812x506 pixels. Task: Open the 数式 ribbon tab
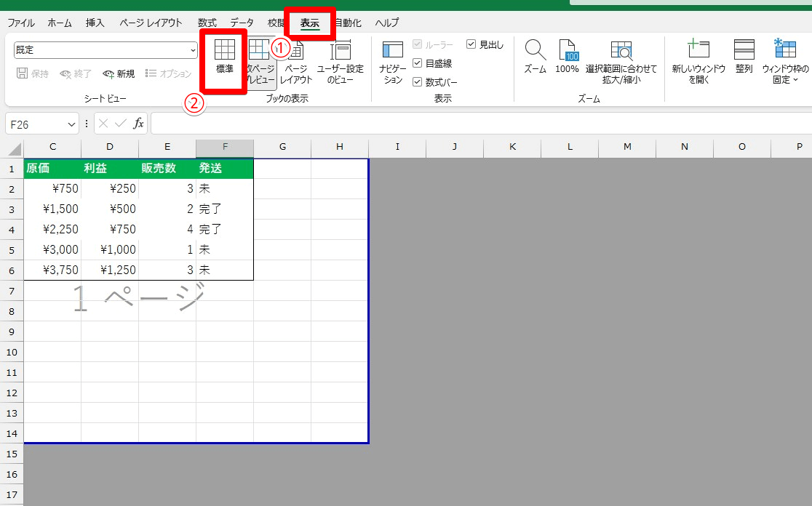pyautogui.click(x=207, y=23)
